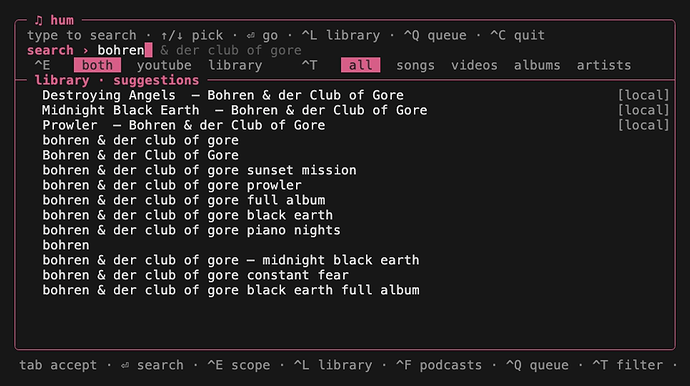The height and width of the screenshot is (386, 690).
Task: Click the 'library · suggestions' section header
Action: click(117, 80)
